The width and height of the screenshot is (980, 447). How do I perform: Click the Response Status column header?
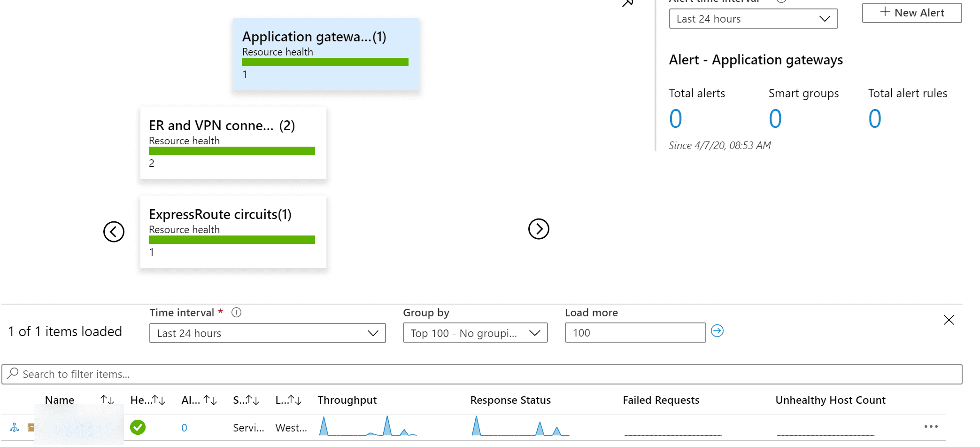pyautogui.click(x=510, y=400)
